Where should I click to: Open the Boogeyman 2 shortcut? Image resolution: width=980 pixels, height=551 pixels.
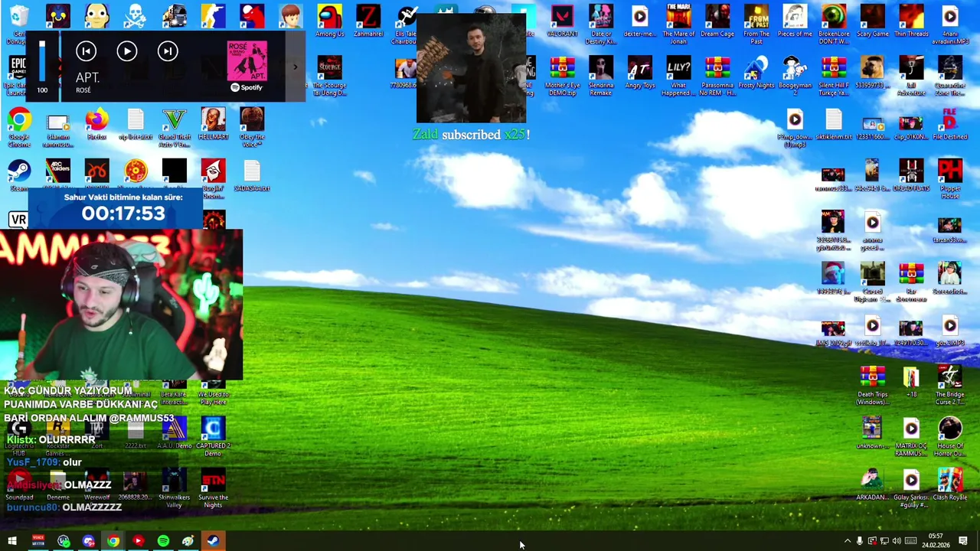795,77
